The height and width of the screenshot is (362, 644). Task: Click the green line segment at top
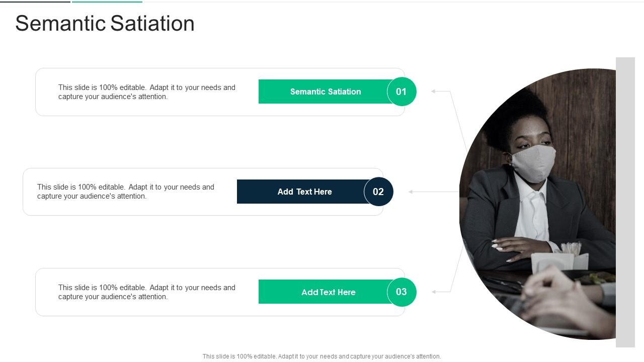pos(107,2)
